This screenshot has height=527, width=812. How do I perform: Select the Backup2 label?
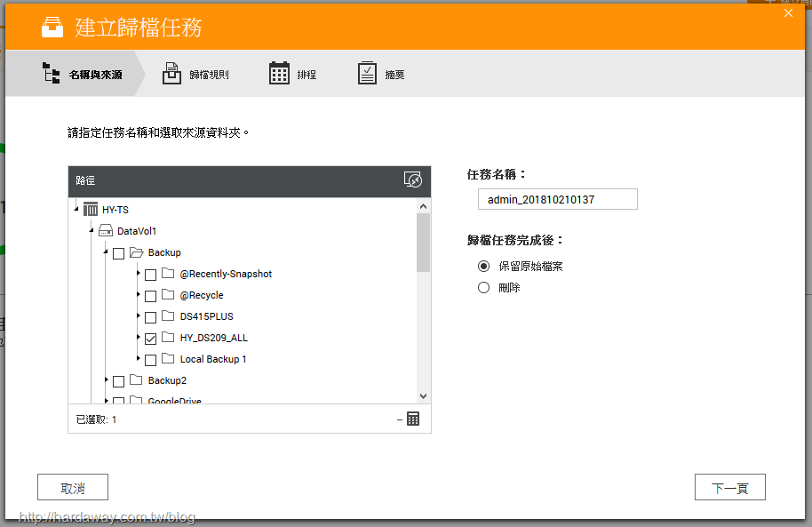coord(167,380)
